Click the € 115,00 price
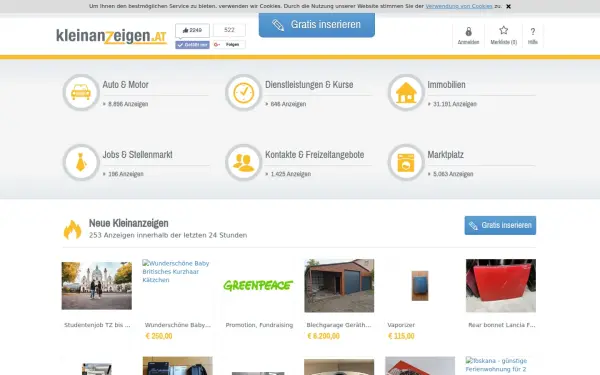Screen dimensions: 600x375 [401, 336]
